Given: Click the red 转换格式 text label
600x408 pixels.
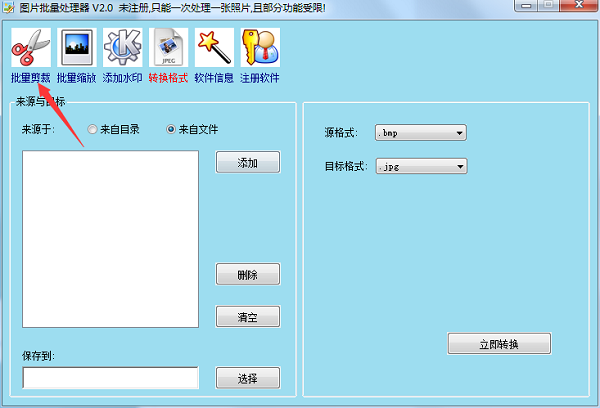Looking at the screenshot, I should (x=168, y=78).
